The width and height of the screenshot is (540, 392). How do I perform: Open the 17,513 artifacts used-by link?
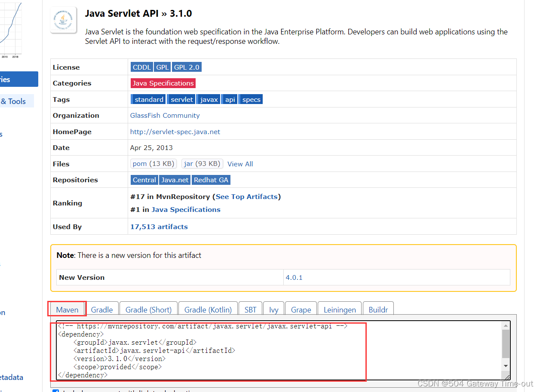(x=159, y=227)
